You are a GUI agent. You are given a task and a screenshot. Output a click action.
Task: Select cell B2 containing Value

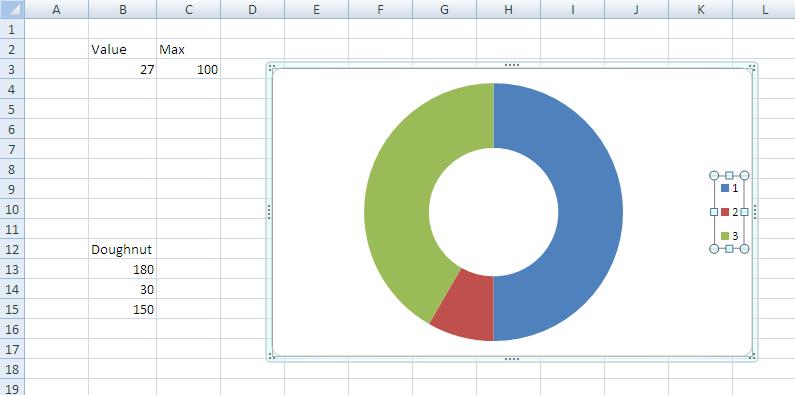click(x=122, y=49)
